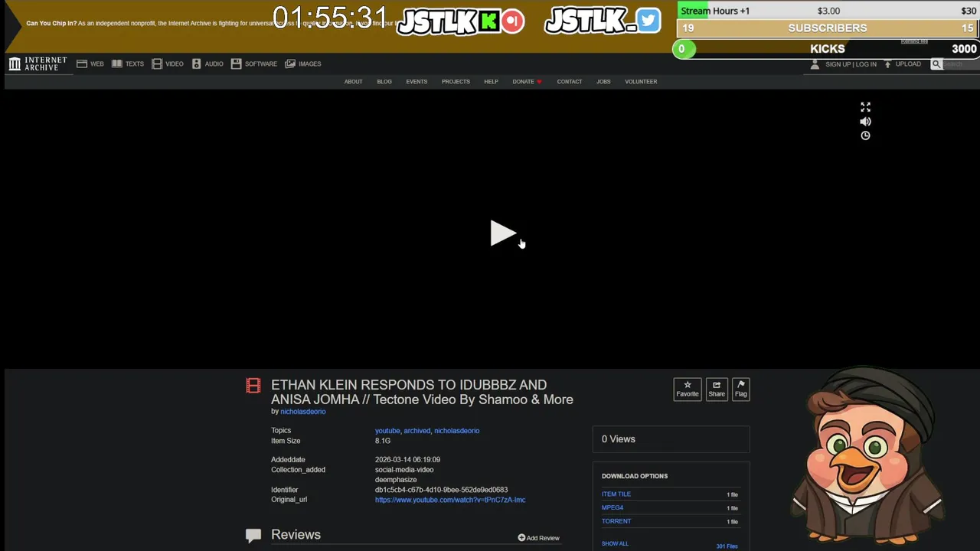Click Add Review

(538, 538)
